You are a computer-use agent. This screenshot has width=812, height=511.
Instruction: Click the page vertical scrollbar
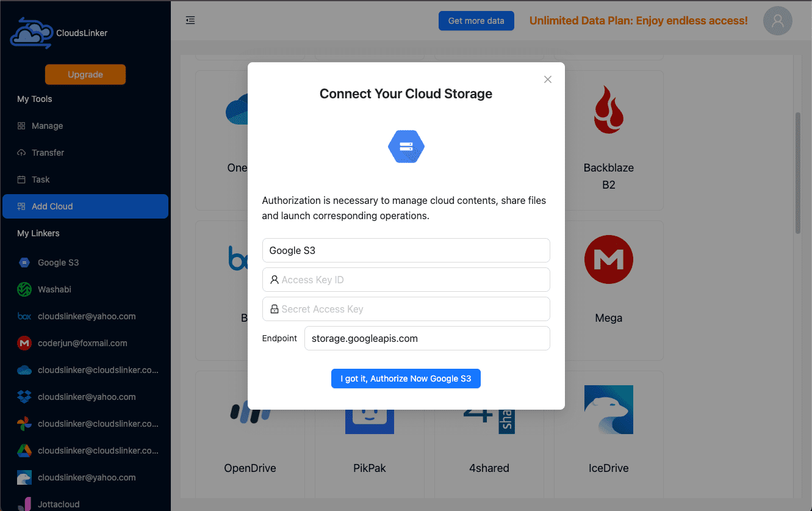798,172
